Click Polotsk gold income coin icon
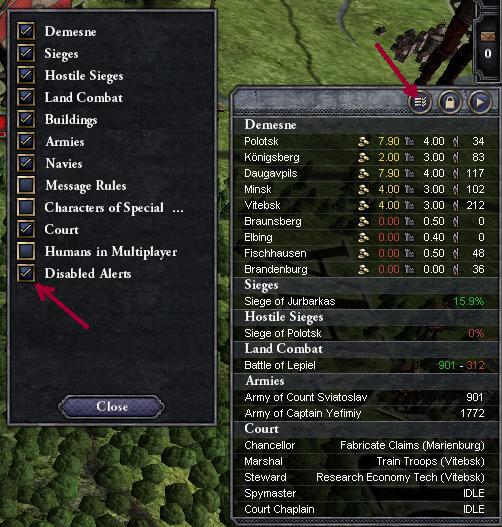This screenshot has height=527, width=502. [363, 141]
